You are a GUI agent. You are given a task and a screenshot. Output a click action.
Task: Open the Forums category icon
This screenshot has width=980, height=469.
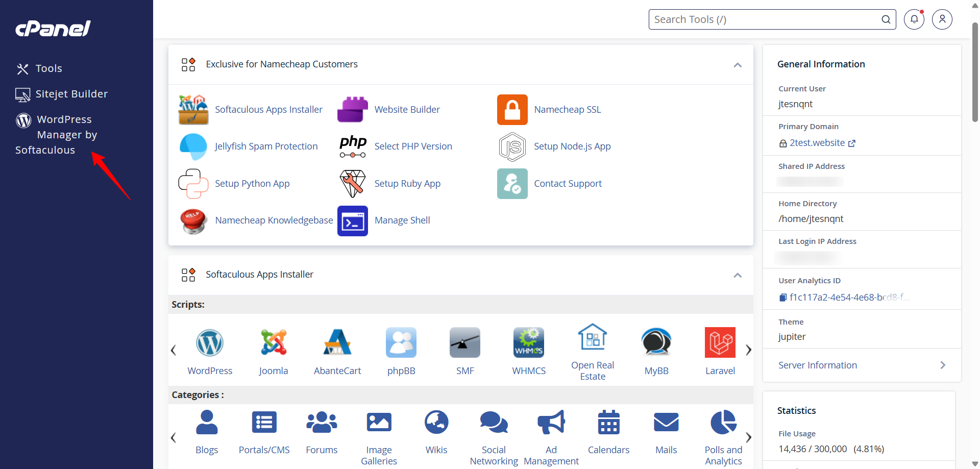(x=322, y=423)
